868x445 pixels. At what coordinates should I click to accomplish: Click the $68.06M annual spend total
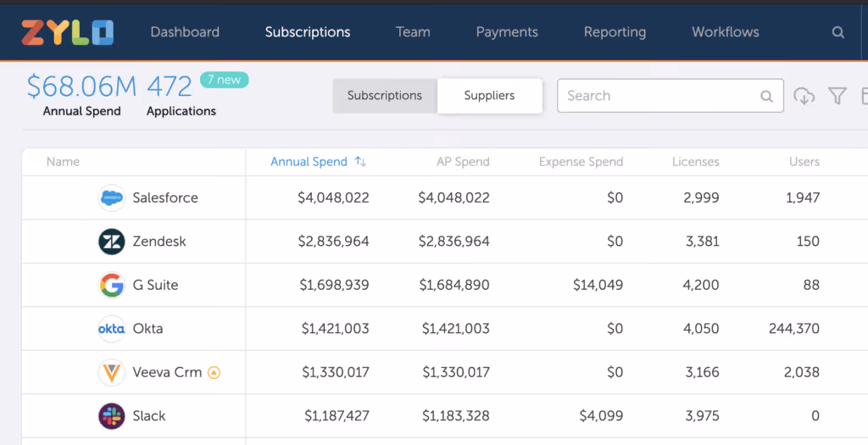(x=81, y=86)
